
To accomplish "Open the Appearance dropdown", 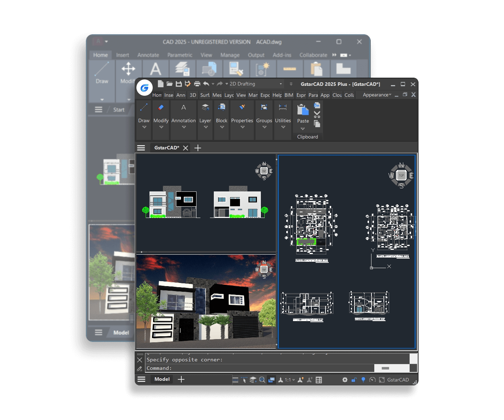I will coord(377,95).
